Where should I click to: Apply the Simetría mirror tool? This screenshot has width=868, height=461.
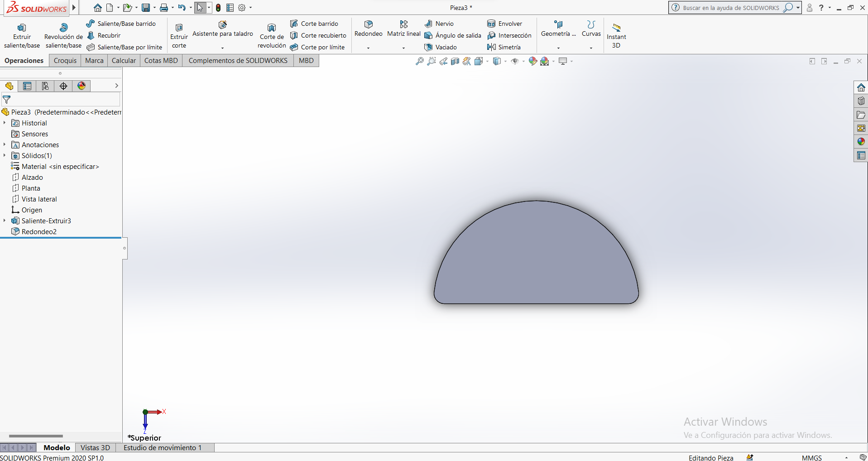(x=504, y=47)
